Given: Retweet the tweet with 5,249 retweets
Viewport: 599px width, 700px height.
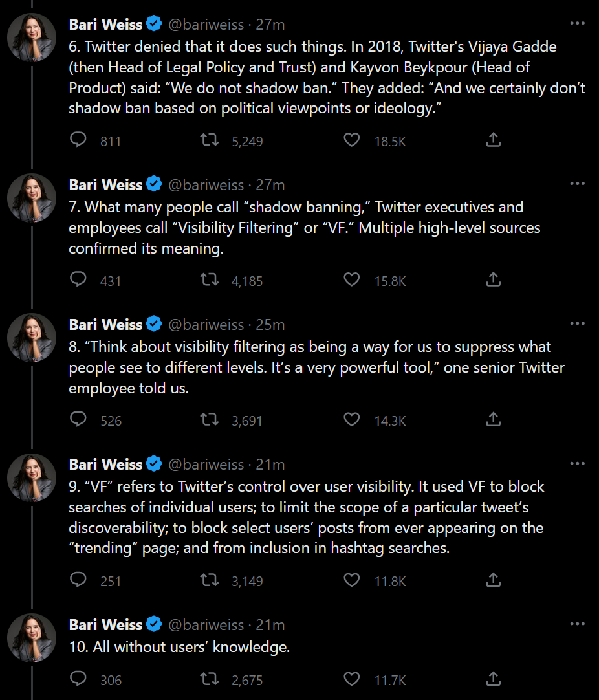Looking at the screenshot, I should pos(210,140).
